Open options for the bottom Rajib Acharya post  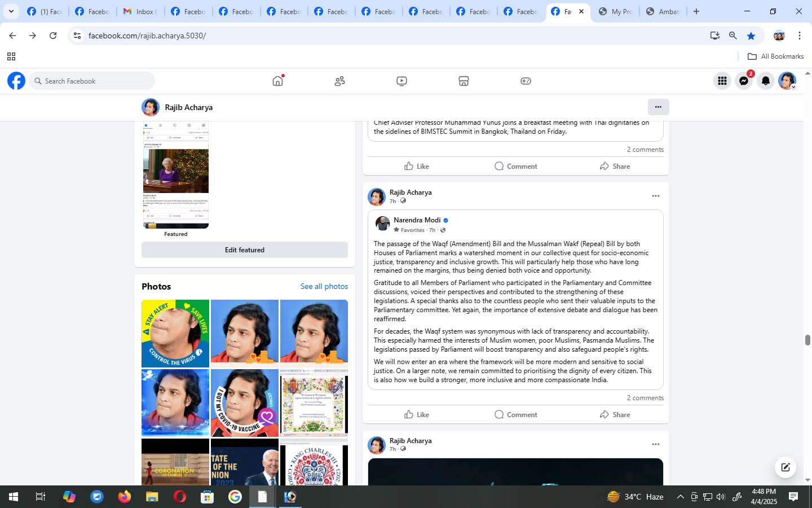655,444
